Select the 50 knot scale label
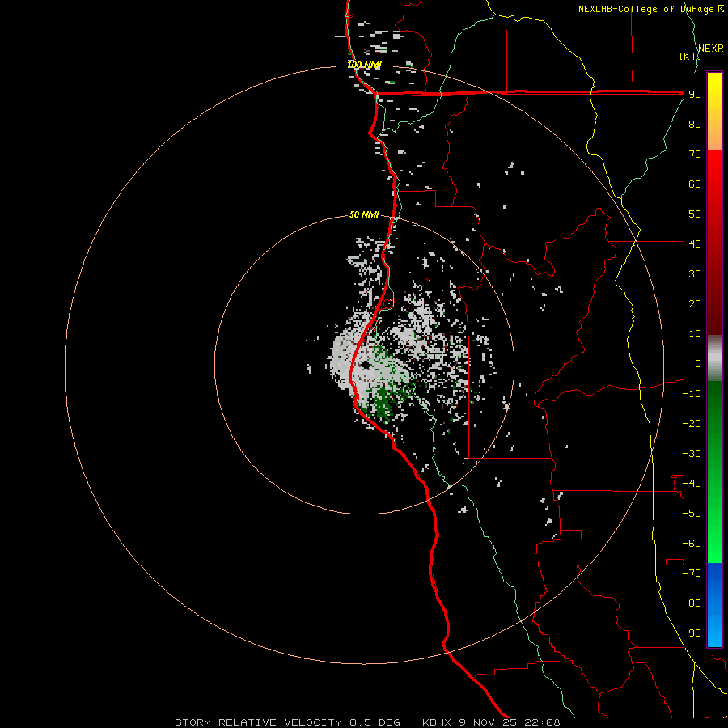Image resolution: width=728 pixels, height=728 pixels. 695,214
